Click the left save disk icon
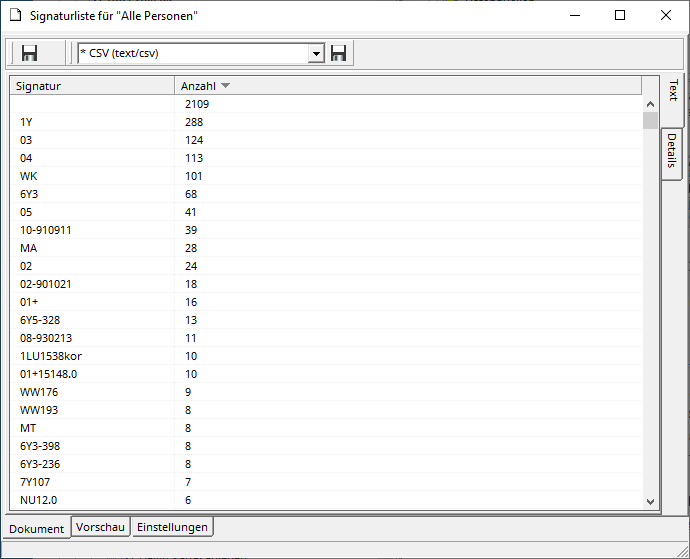The image size is (690, 559). pyautogui.click(x=30, y=53)
